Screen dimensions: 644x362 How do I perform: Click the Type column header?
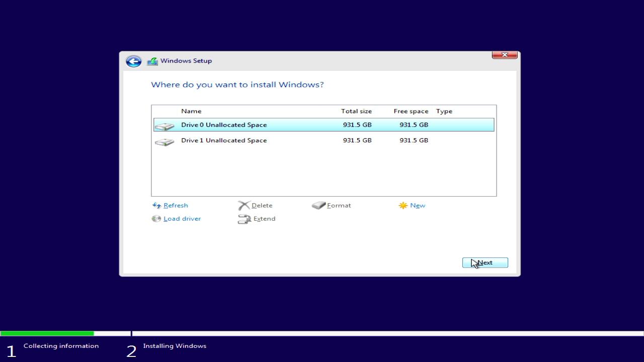tap(444, 111)
